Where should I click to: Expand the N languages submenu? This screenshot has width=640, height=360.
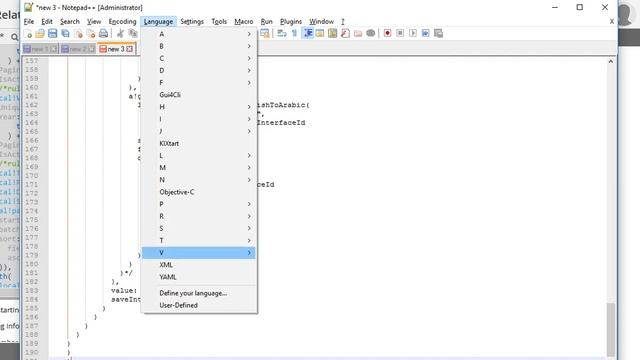point(199,180)
